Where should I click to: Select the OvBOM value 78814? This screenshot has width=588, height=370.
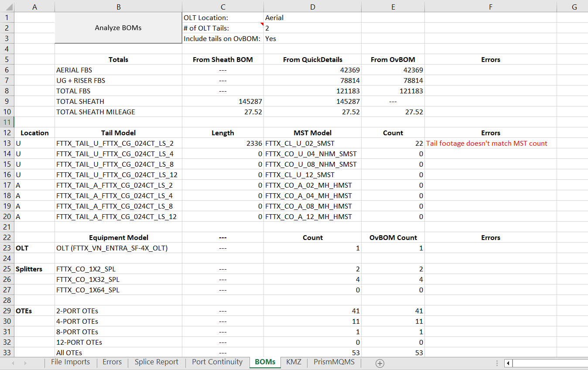(x=393, y=81)
